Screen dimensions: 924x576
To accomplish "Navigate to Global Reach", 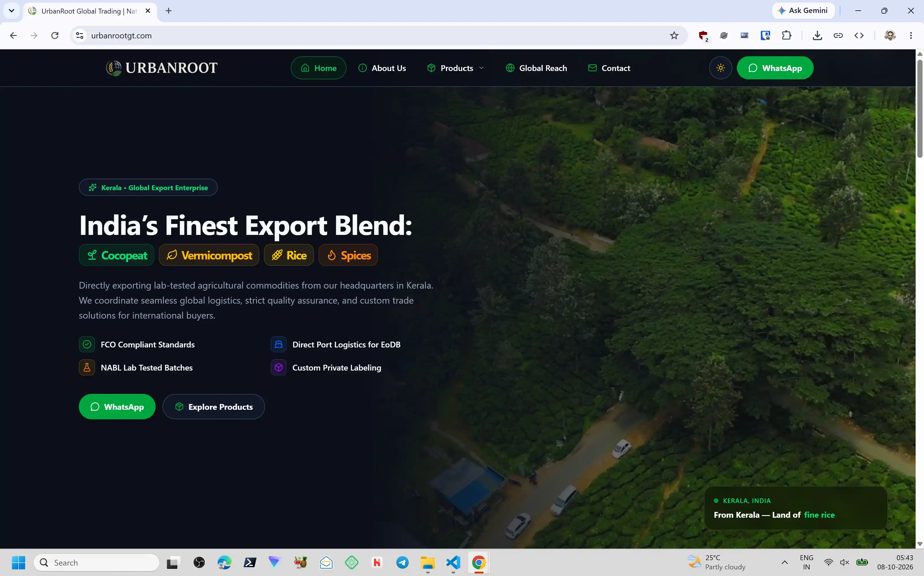I will pos(536,68).
